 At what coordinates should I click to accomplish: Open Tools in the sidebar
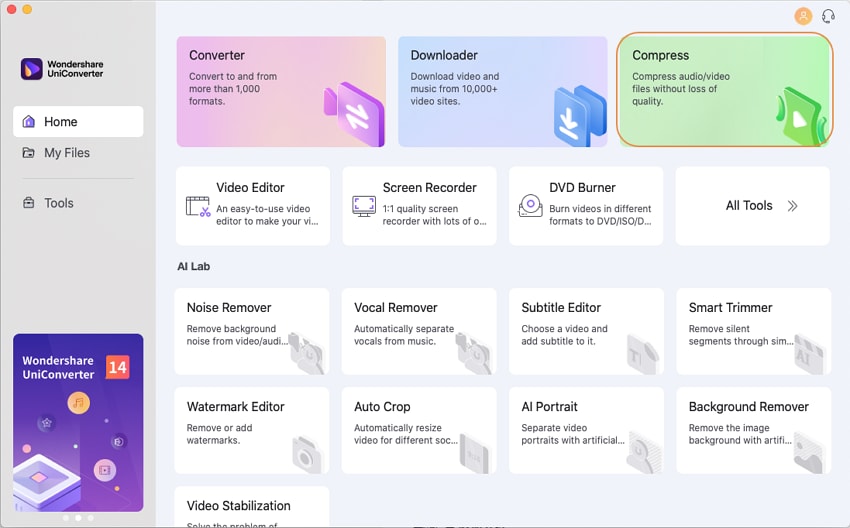pos(78,203)
